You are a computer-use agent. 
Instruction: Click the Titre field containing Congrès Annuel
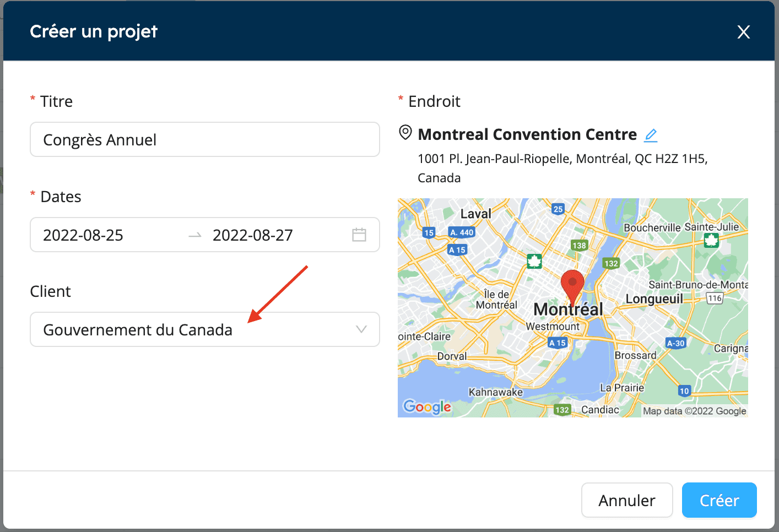click(205, 139)
